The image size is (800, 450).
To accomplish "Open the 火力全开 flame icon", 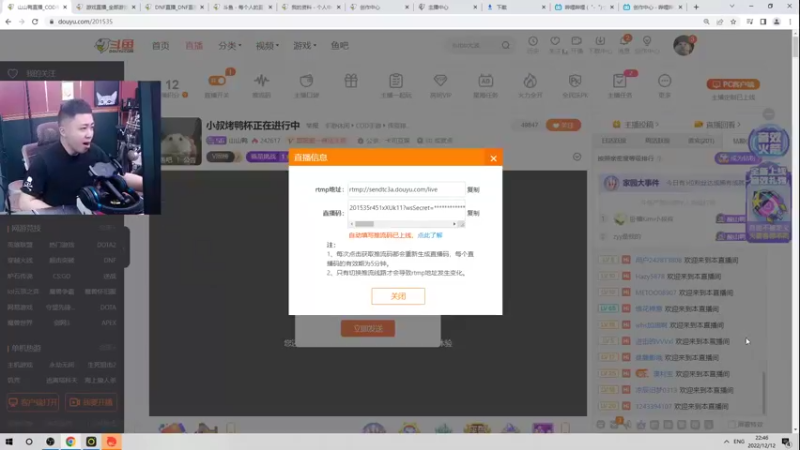I will [530, 81].
